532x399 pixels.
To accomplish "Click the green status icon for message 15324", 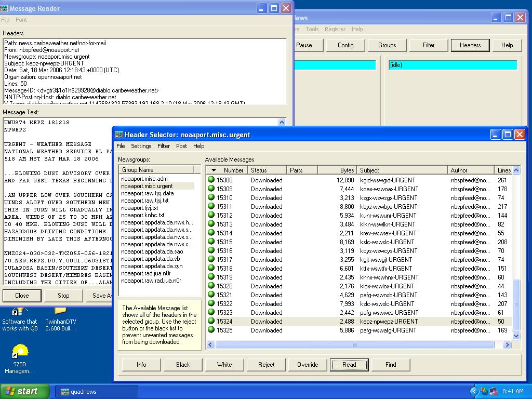I will [x=211, y=321].
